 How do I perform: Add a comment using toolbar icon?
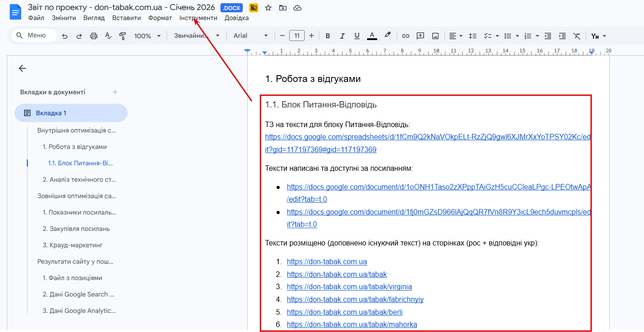[x=420, y=36]
